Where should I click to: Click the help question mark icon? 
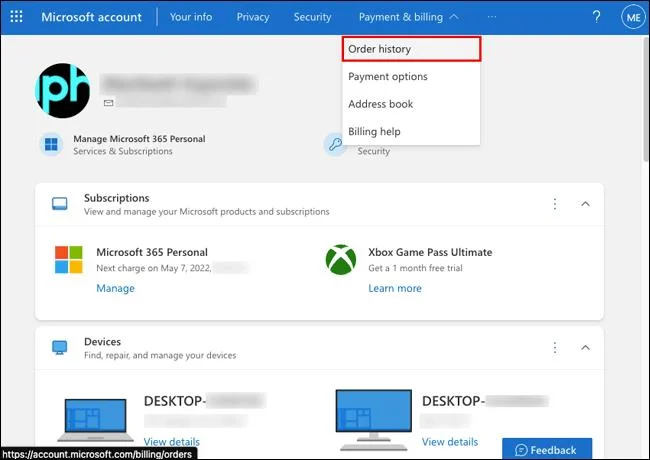coord(596,17)
